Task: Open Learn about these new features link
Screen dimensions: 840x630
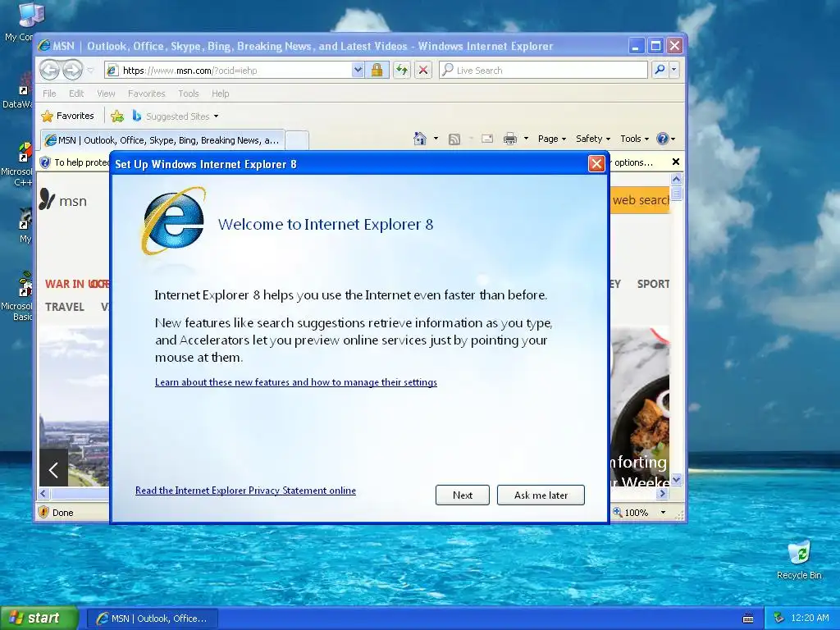Action: pos(295,382)
